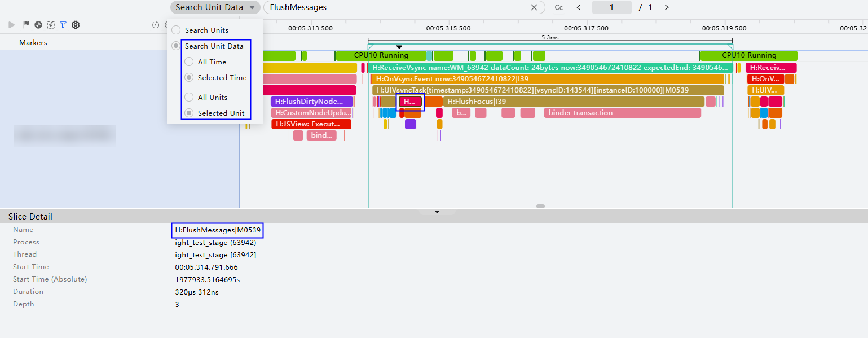The height and width of the screenshot is (338, 868).
Task: Clear the search field with X icon
Action: 534,7
